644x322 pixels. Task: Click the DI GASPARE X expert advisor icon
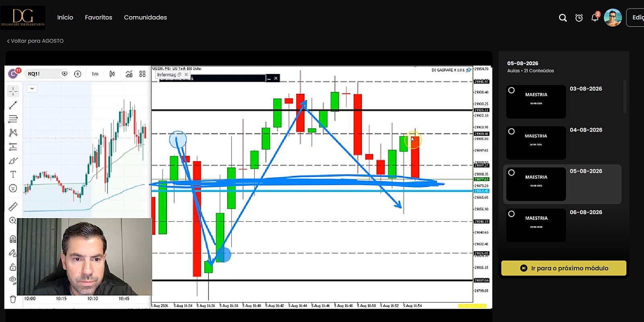(x=469, y=70)
